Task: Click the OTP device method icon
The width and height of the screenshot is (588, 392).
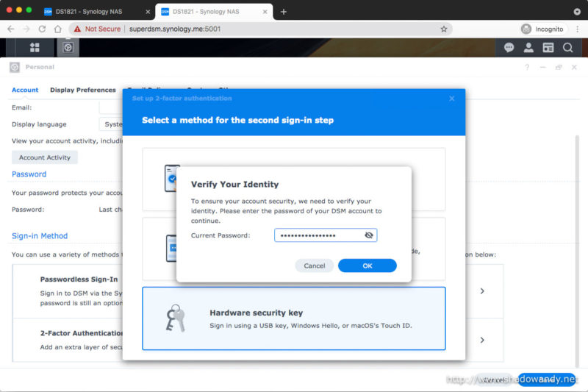Action: (171, 248)
